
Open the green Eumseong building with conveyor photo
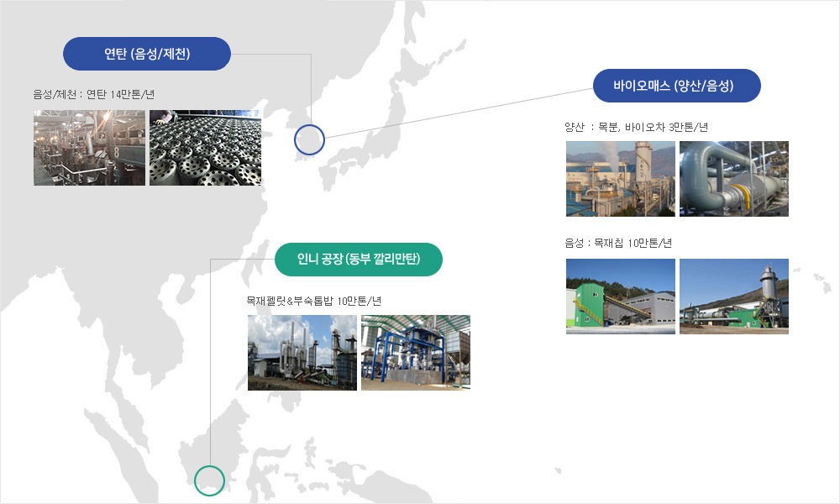click(621, 297)
